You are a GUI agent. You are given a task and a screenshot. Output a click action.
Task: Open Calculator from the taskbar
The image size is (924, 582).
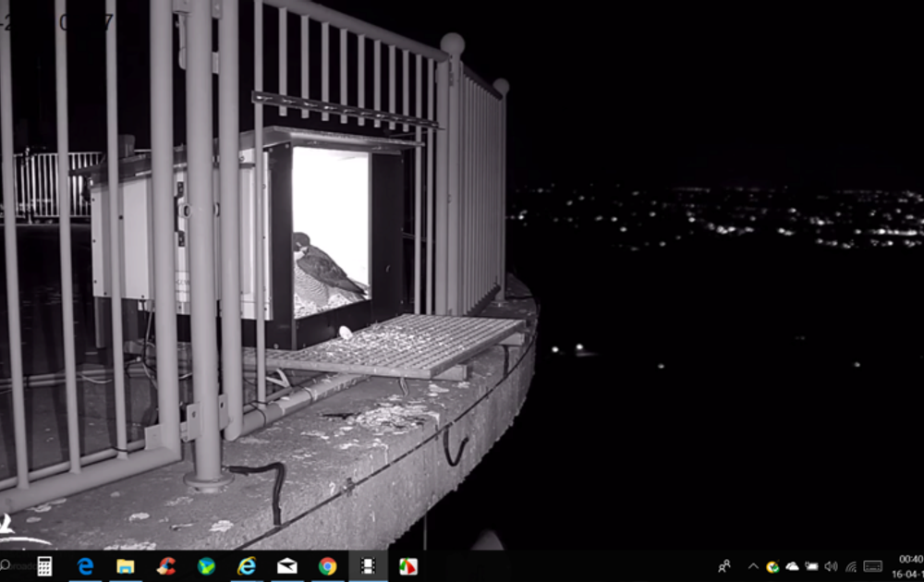[x=43, y=566]
